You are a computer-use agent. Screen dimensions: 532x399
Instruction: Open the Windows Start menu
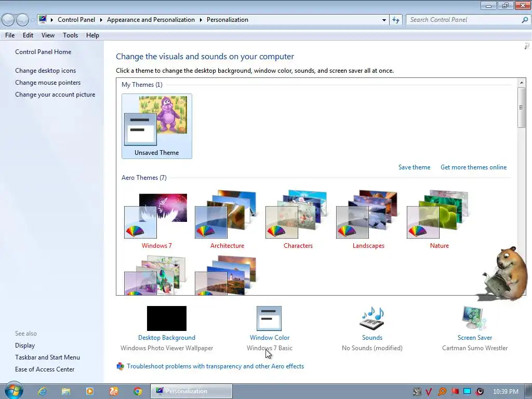pos(14,391)
